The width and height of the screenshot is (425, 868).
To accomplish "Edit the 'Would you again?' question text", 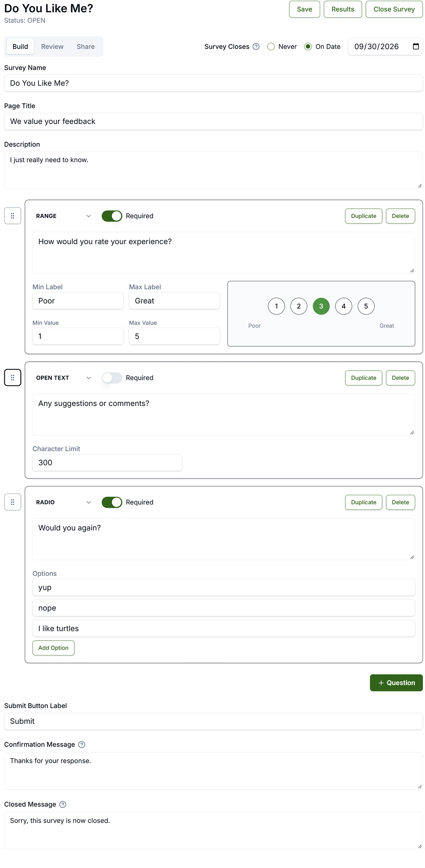I will pyautogui.click(x=224, y=539).
